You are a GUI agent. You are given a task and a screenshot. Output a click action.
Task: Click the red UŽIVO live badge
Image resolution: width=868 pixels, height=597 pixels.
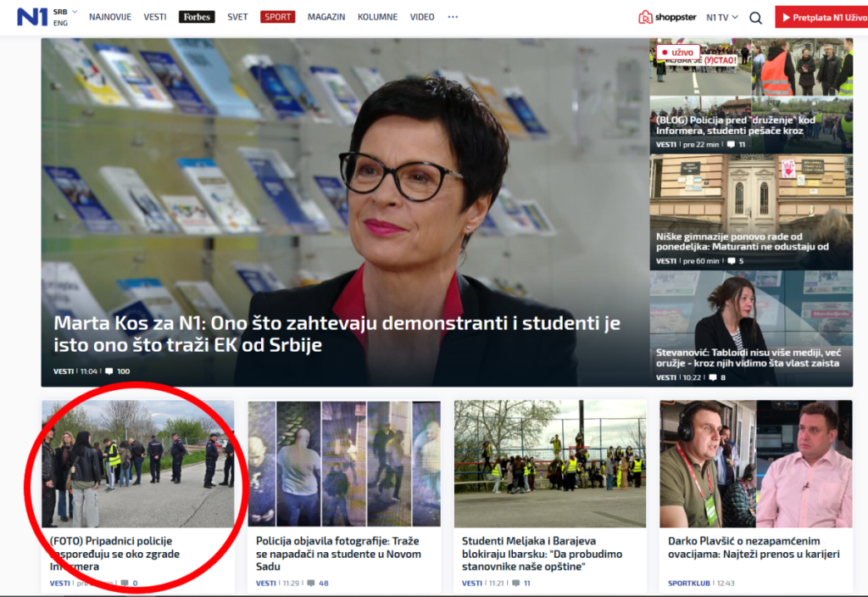(x=678, y=53)
